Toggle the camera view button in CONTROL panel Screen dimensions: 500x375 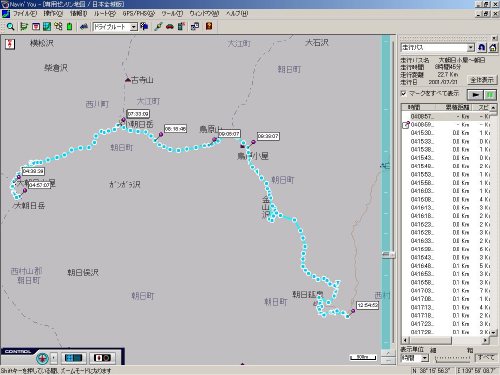102,358
